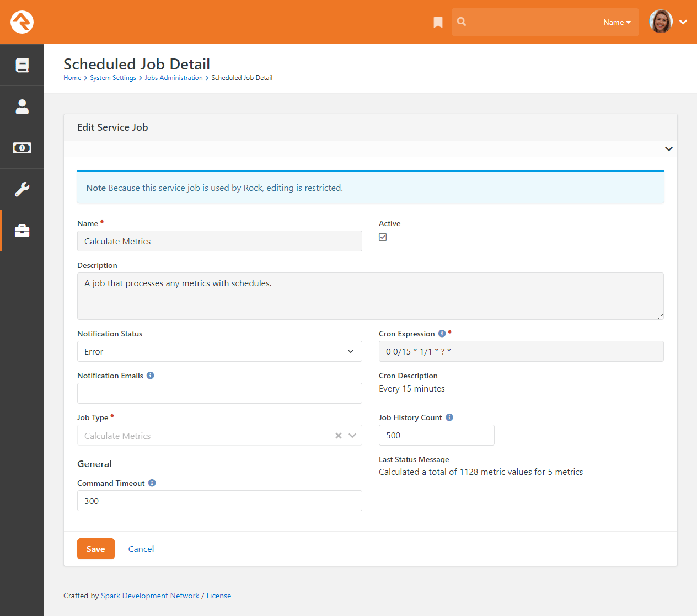Save the service job
697x616 pixels.
96,549
